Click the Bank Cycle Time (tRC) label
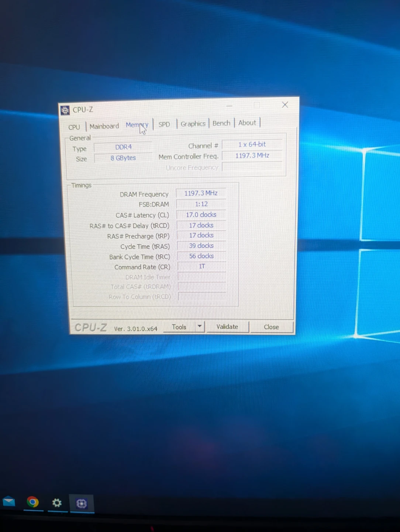The width and height of the screenshot is (400, 532). coord(139,257)
